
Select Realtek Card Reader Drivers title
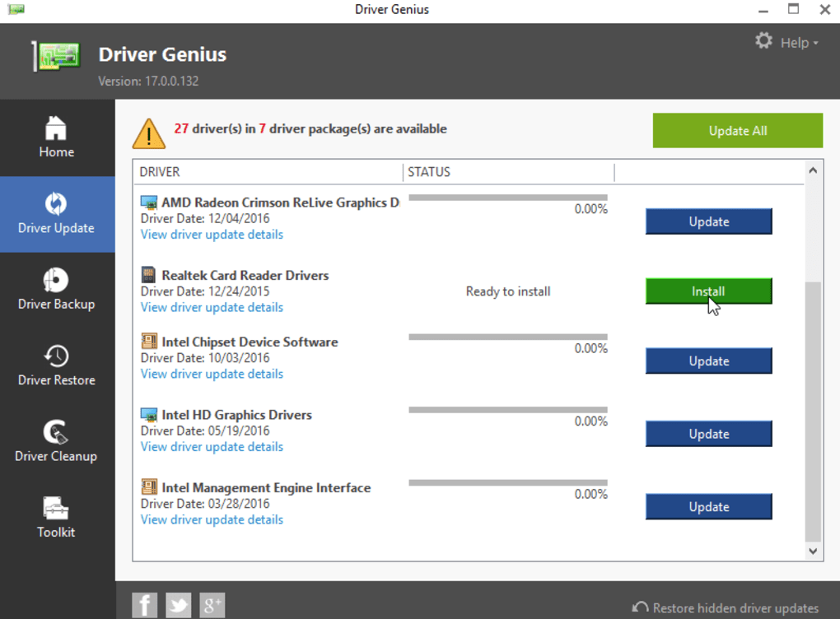click(x=245, y=275)
